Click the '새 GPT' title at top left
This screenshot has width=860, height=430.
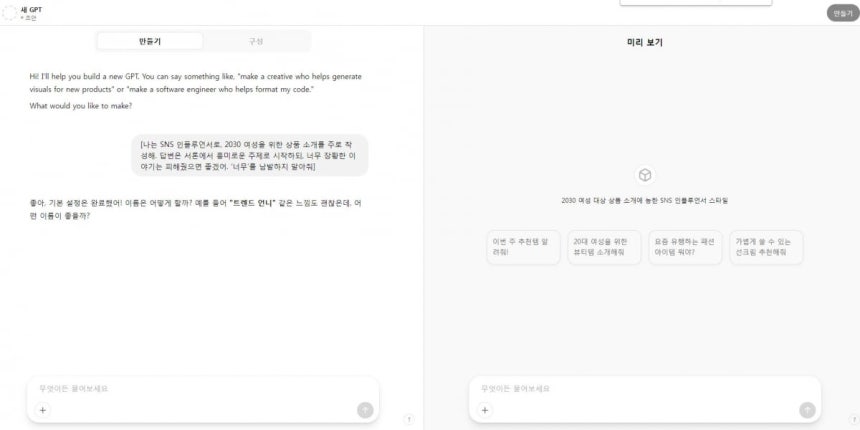click(31, 10)
